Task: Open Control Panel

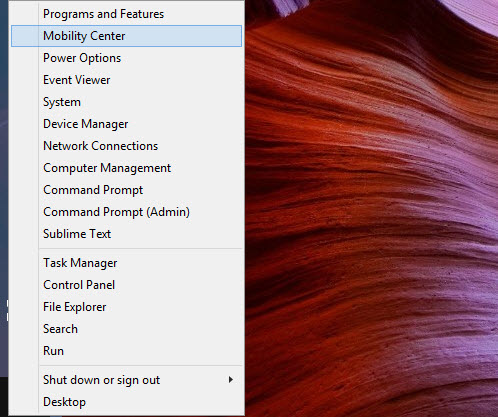Action: pyautogui.click(x=126, y=285)
